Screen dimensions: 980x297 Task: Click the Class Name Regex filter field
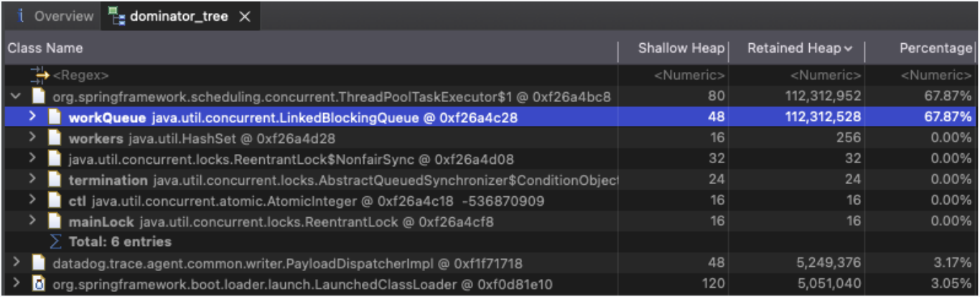(x=310, y=75)
